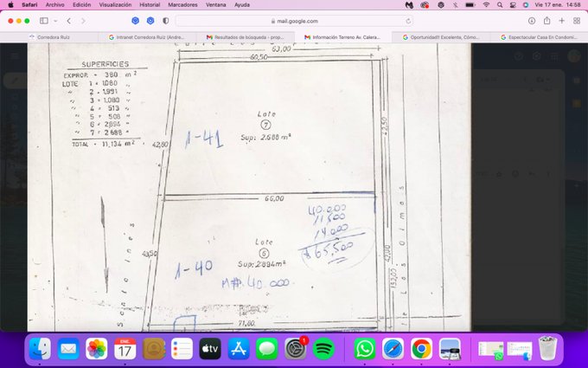The width and height of the screenshot is (588, 368).
Task: Launch Spotify from the dock
Action: [324, 349]
